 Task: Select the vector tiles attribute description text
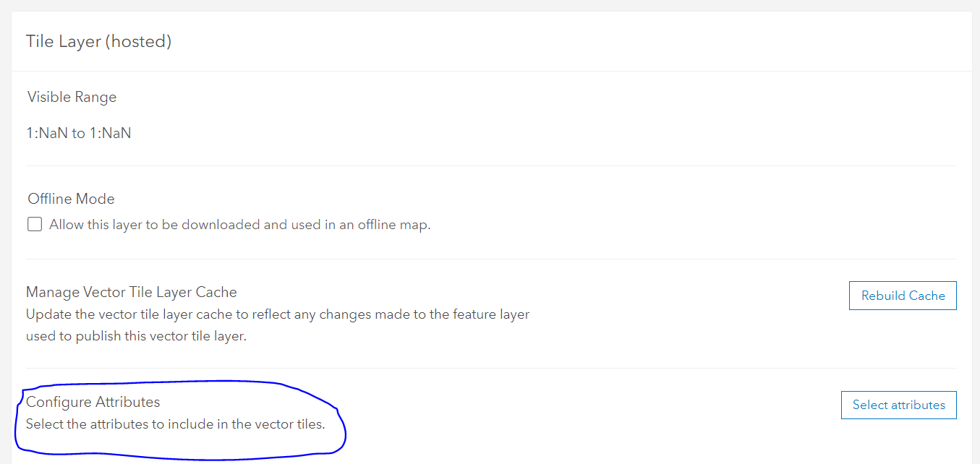click(x=177, y=424)
